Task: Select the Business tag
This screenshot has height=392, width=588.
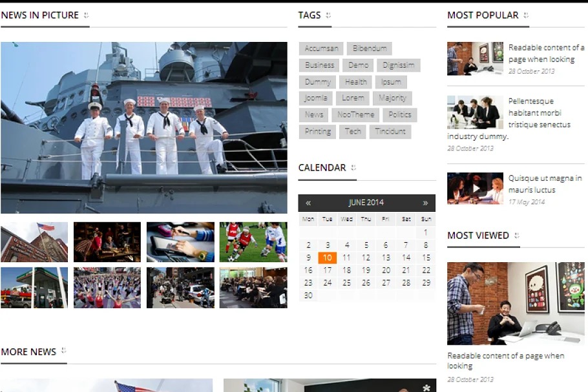Action: pyautogui.click(x=320, y=65)
